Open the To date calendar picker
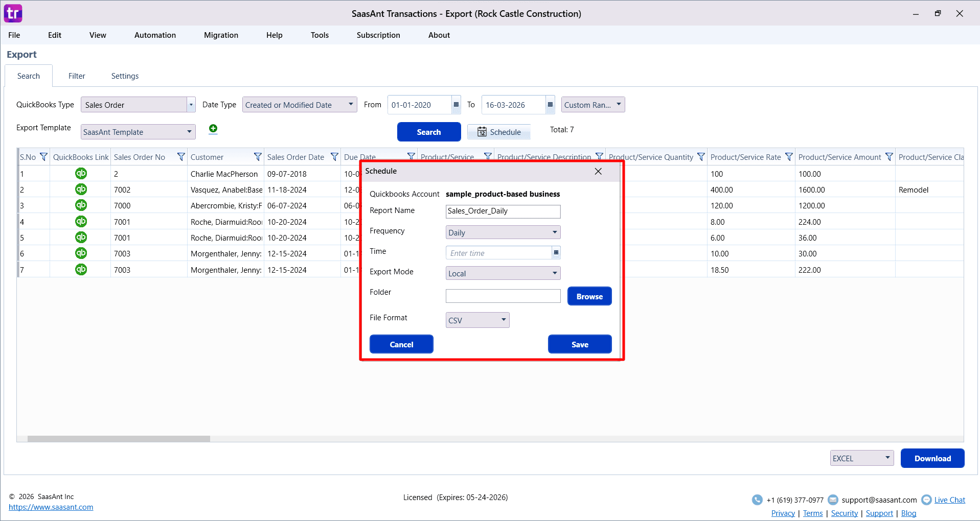The image size is (980, 521). tap(550, 105)
